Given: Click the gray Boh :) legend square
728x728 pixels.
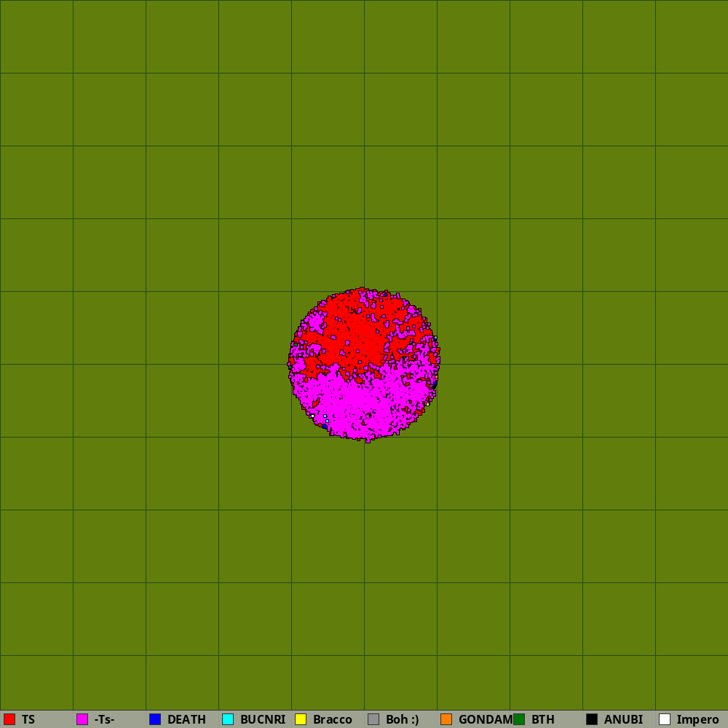Looking at the screenshot, I should click(373, 719).
